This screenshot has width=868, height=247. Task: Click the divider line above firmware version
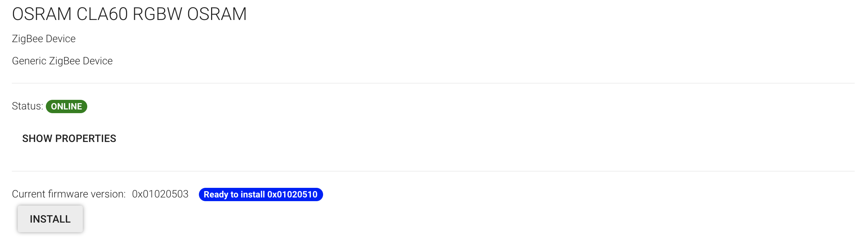point(433,171)
